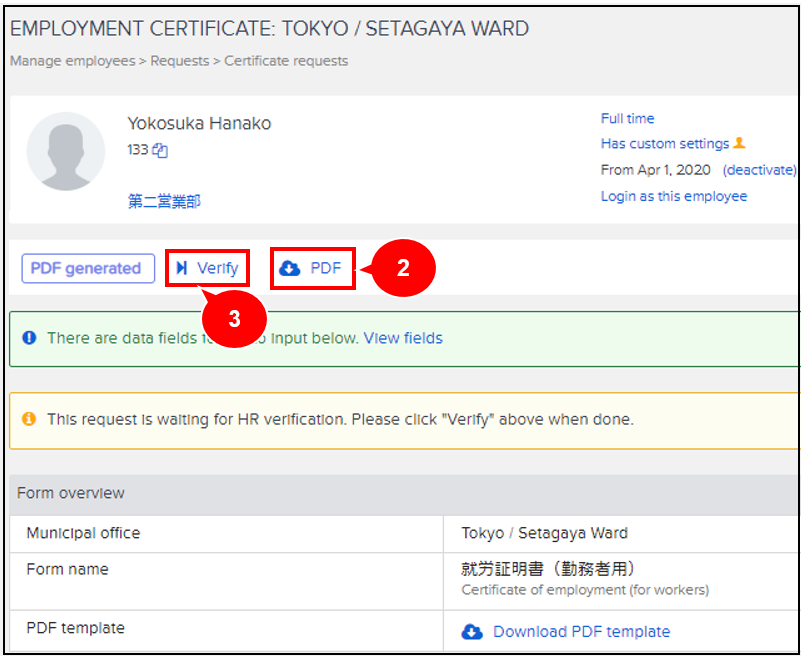Open the employee avatar placeholder image
Viewport: 801px width, 656px height.
click(66, 151)
